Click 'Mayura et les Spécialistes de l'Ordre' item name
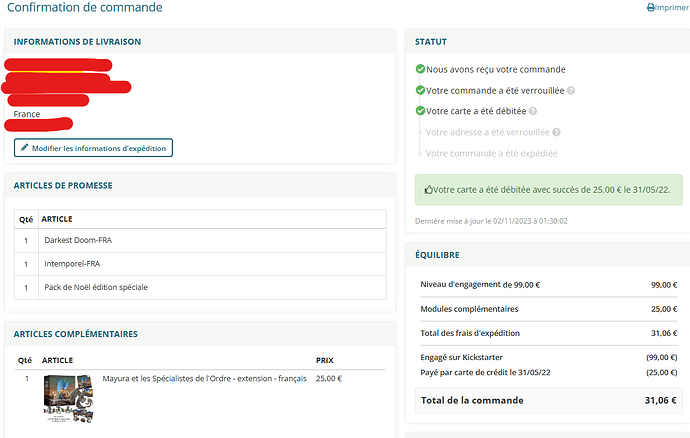 [205, 379]
